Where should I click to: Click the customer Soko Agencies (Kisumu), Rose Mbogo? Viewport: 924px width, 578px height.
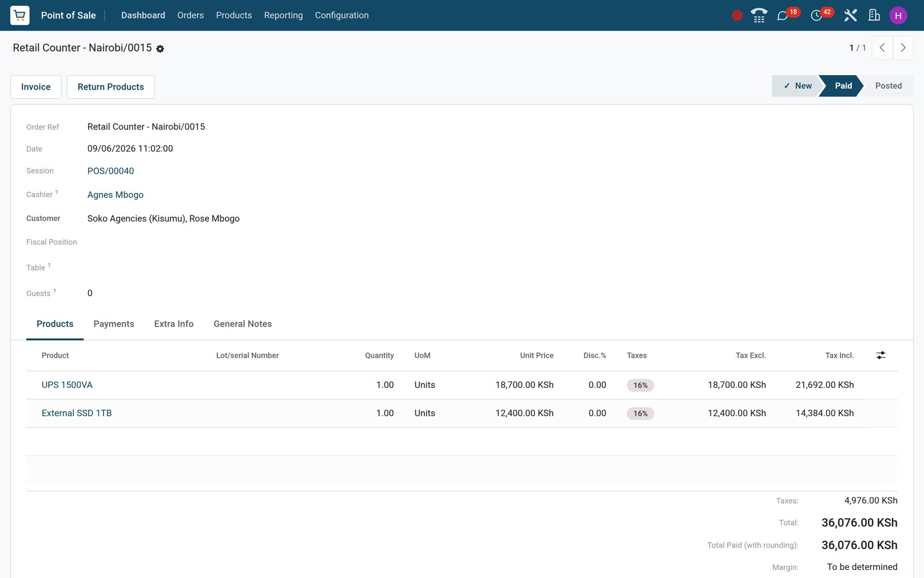coord(163,218)
